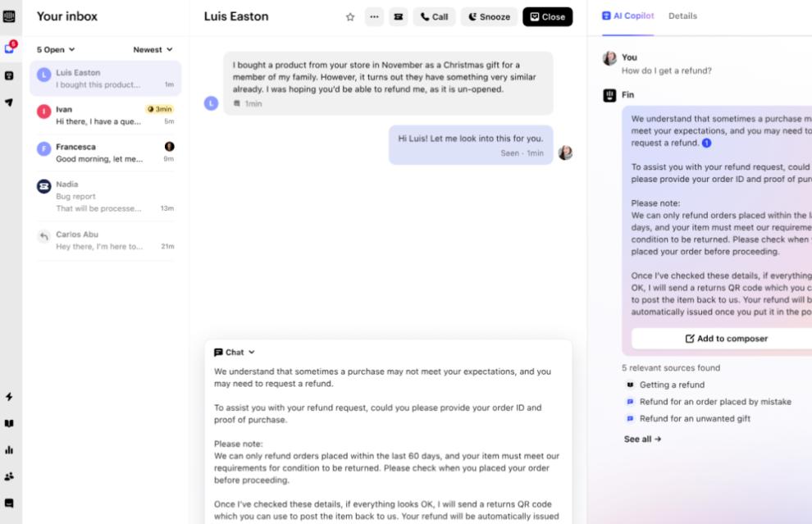Toggle the lightning automation icon in sidebar
The height and width of the screenshot is (524, 812).
pos(9,396)
